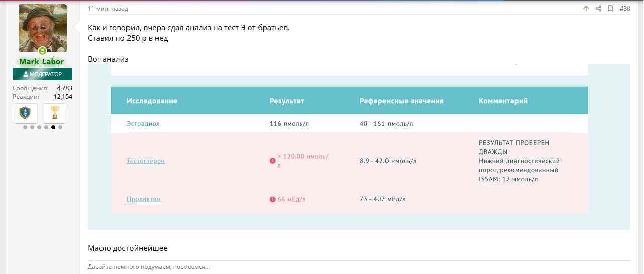The height and width of the screenshot is (274, 644).
Task: Open the Mark_Labor username profile link
Action: (42, 62)
